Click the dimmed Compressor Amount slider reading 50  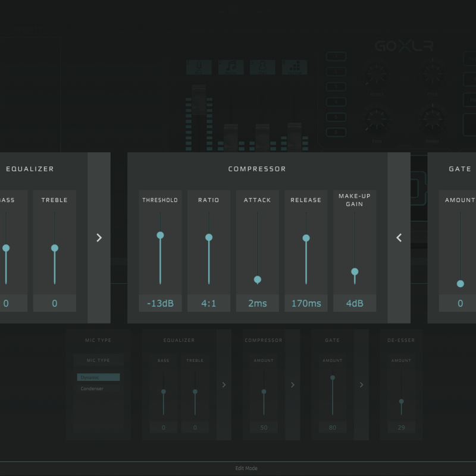(x=264, y=392)
